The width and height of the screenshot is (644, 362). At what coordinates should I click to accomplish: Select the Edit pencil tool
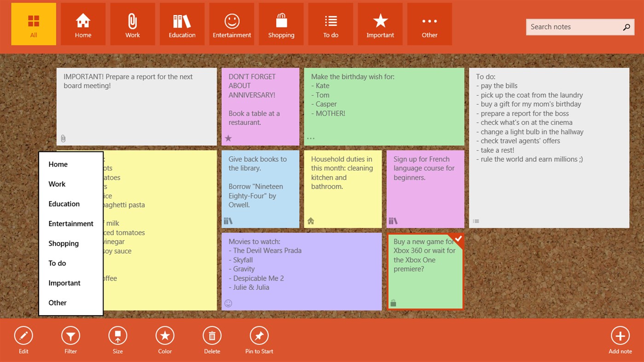(23, 335)
